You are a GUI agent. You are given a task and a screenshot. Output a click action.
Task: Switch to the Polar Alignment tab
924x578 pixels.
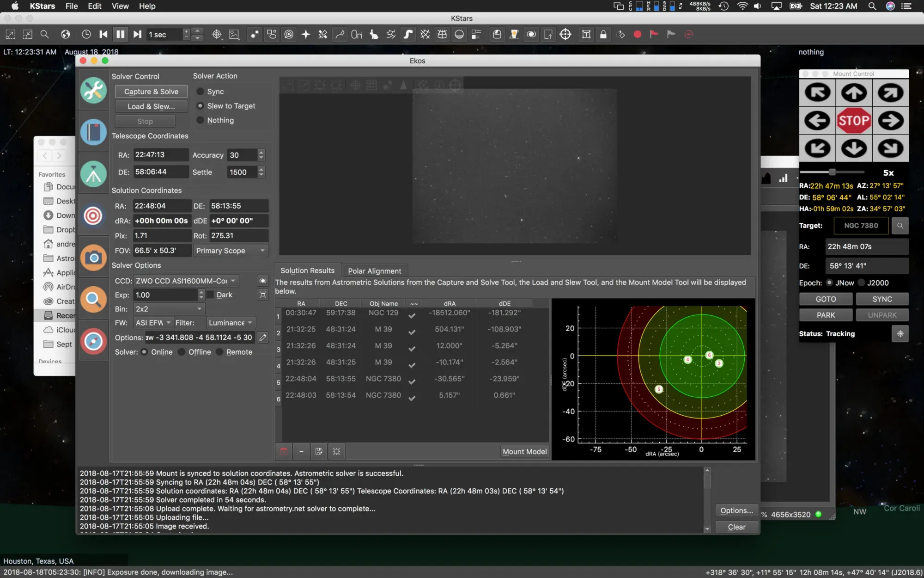click(x=374, y=271)
